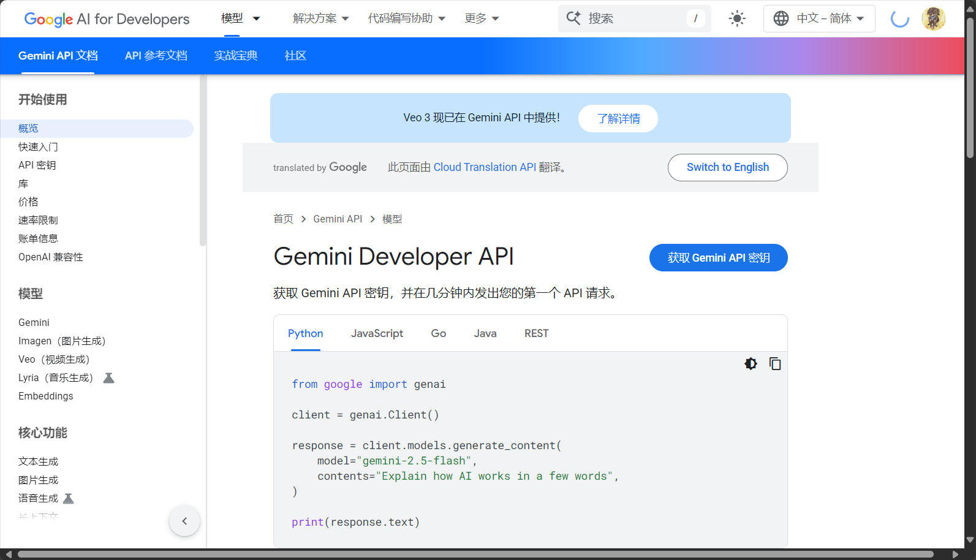This screenshot has height=560, width=976.
Task: Click the globe language icon
Action: tap(781, 18)
